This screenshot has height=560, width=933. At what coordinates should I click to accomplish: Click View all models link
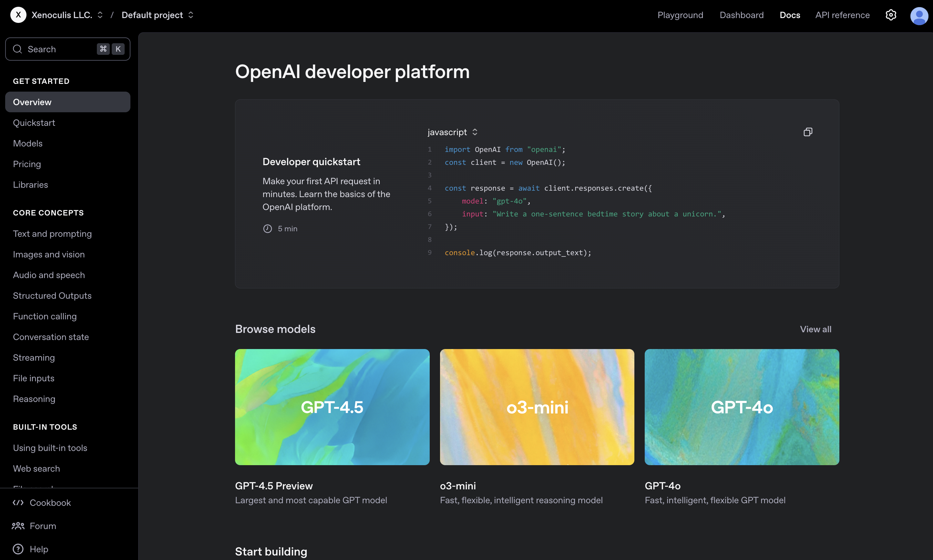tap(815, 329)
